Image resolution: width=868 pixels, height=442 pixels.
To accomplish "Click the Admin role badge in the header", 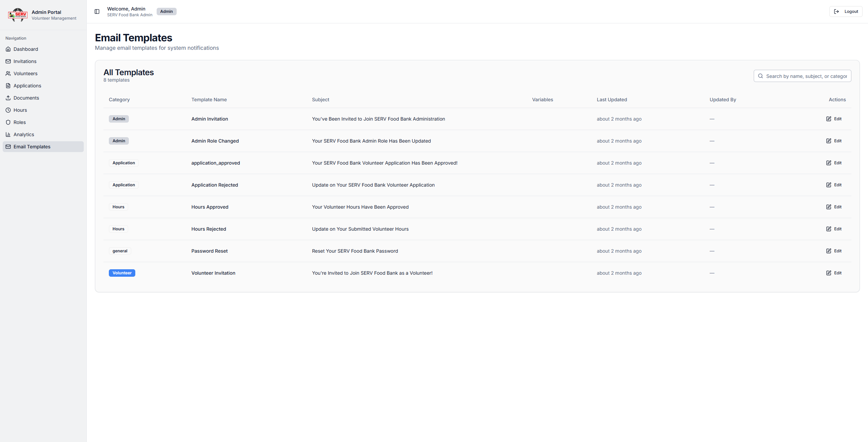I will [166, 12].
